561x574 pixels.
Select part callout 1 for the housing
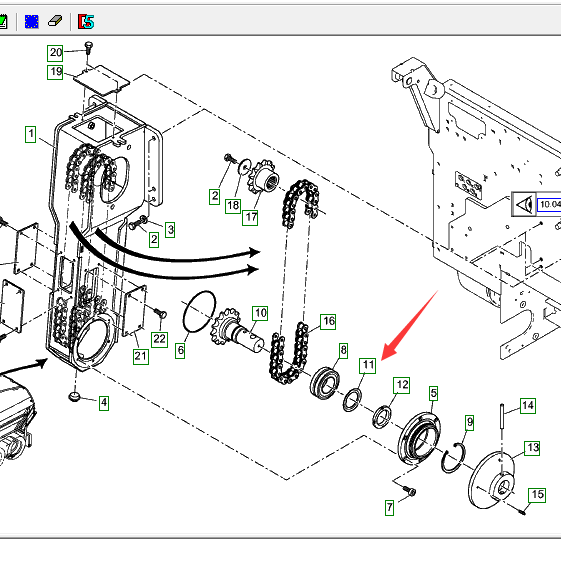[x=31, y=134]
